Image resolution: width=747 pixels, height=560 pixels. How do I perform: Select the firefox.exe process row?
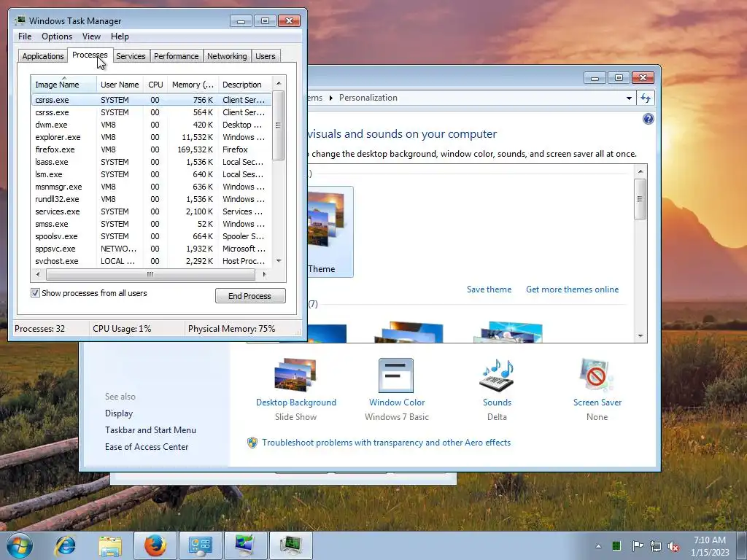151,149
